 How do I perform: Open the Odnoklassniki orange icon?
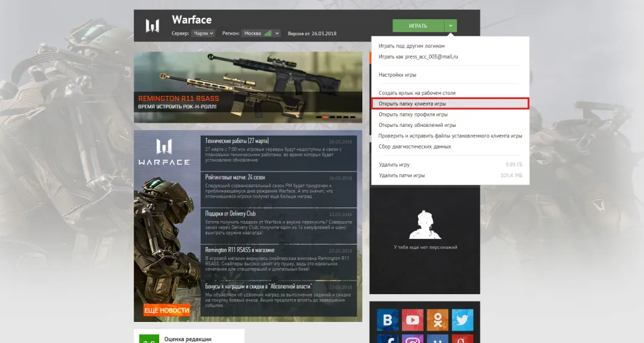[437, 319]
